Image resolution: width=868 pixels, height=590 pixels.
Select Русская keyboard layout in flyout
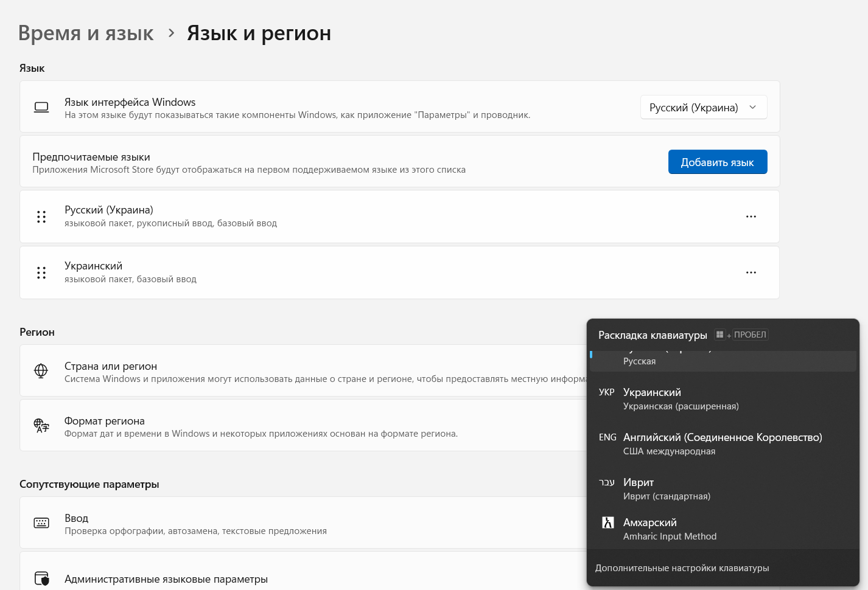[x=723, y=361]
